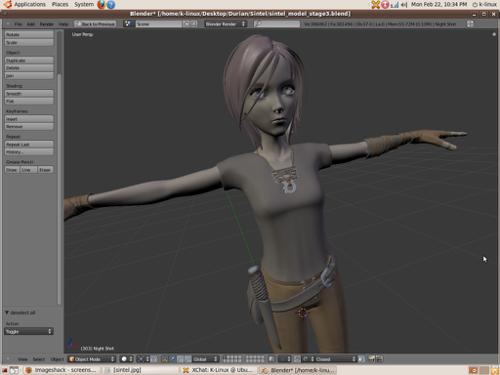
Task: Click the Back to Previous button
Action: coord(95,24)
